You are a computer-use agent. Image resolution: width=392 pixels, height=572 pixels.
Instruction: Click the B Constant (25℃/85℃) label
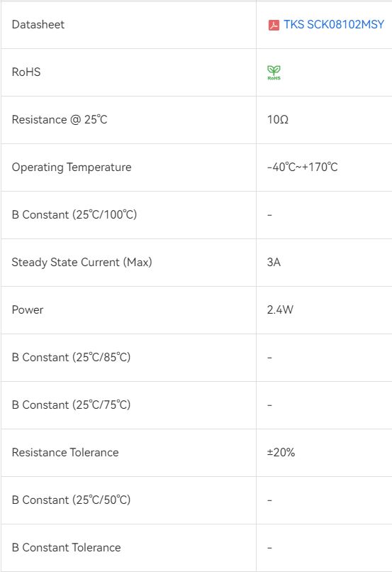[71, 357]
